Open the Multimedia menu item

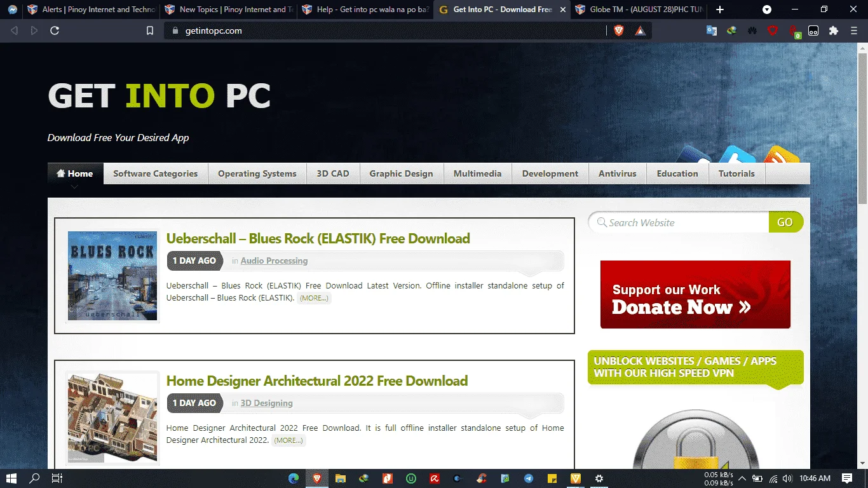[x=478, y=173]
